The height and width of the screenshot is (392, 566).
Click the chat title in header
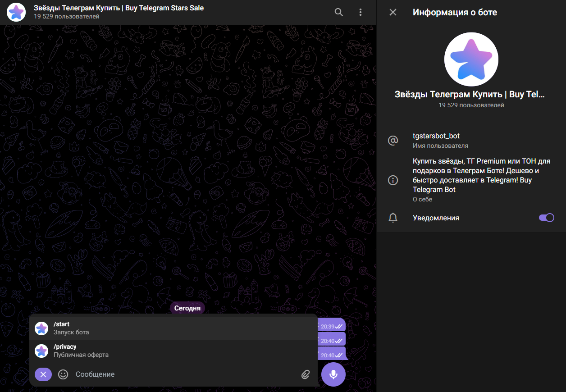click(119, 8)
